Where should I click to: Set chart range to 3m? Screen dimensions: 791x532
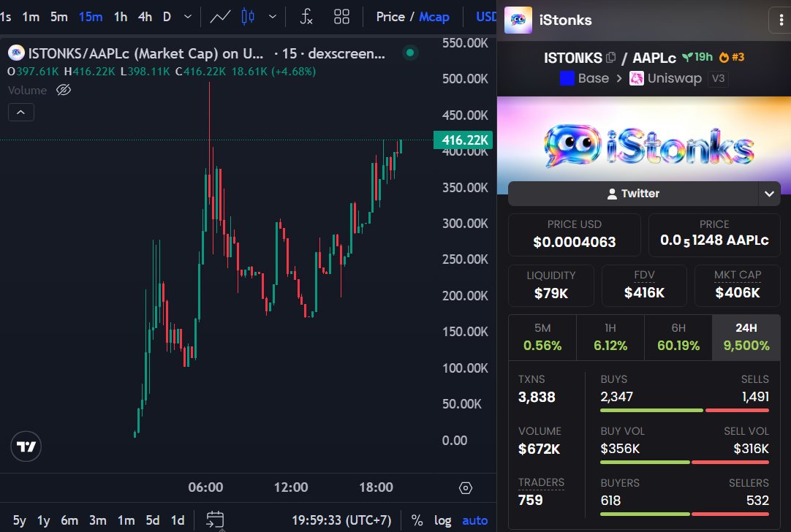(98, 520)
